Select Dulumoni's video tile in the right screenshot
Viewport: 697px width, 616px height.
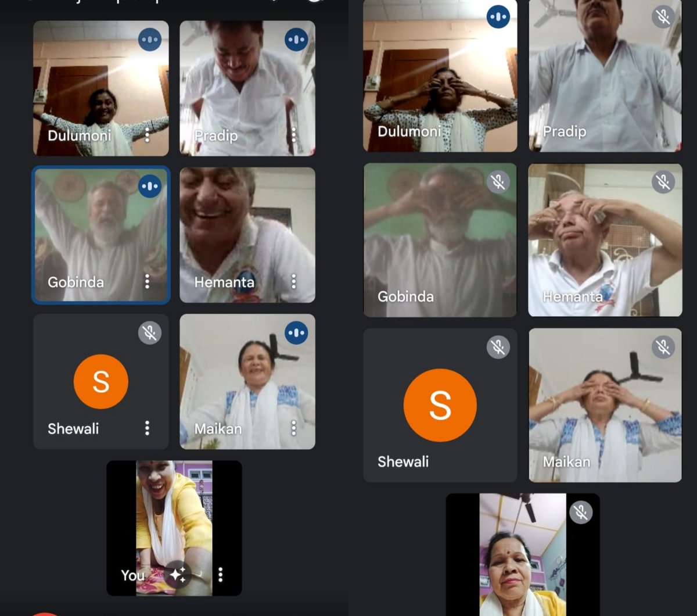(x=440, y=76)
